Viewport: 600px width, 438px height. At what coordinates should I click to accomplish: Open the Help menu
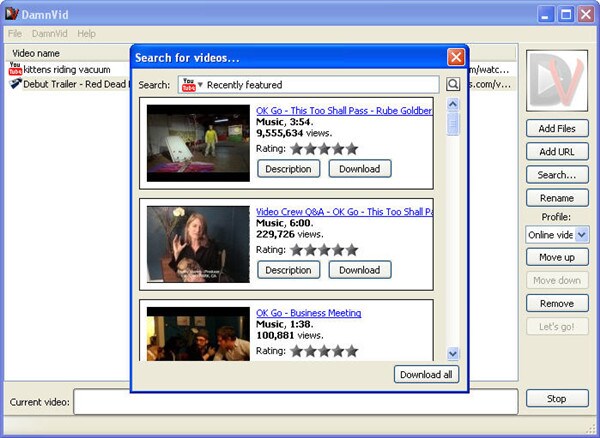click(86, 34)
